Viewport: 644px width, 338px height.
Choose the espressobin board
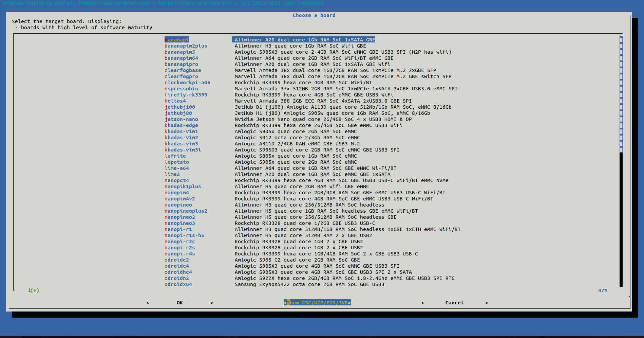(x=181, y=89)
